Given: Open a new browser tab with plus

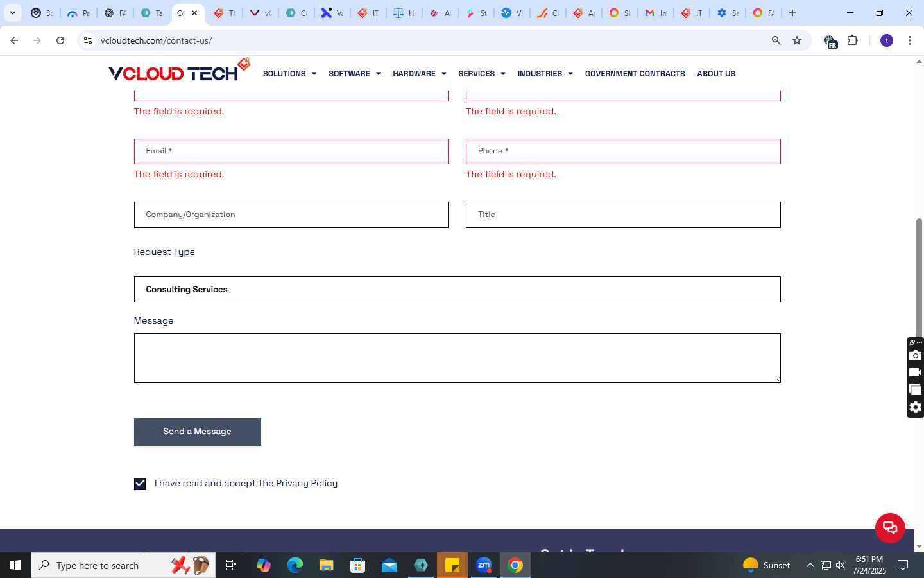Looking at the screenshot, I should tap(792, 13).
